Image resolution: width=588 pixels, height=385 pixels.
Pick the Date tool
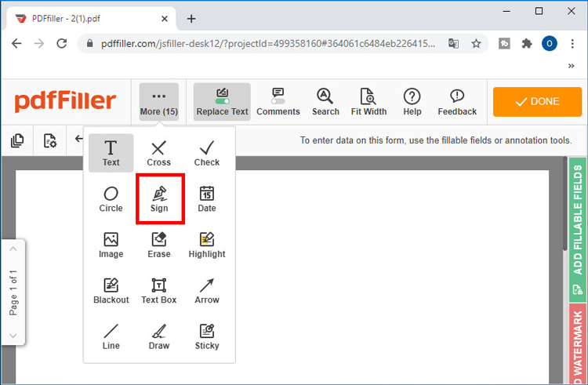click(x=207, y=199)
